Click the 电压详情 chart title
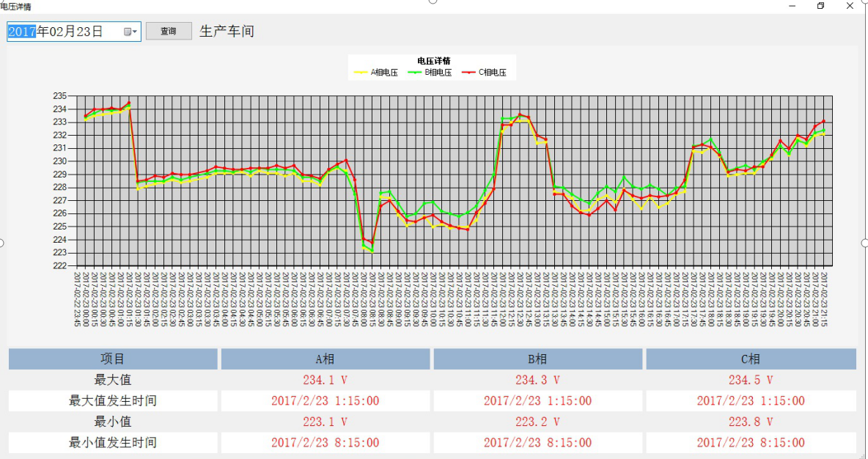 point(433,61)
